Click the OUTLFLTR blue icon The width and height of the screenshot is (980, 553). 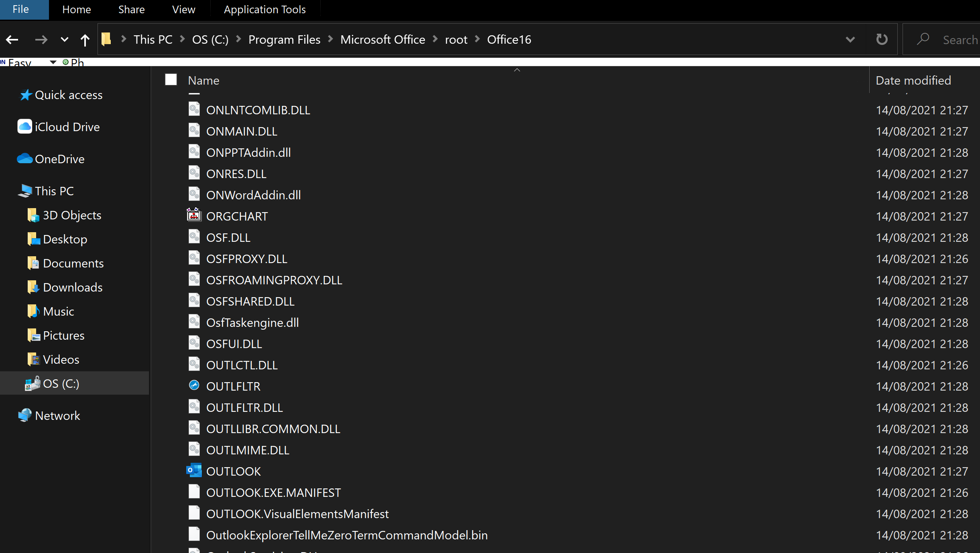click(194, 385)
